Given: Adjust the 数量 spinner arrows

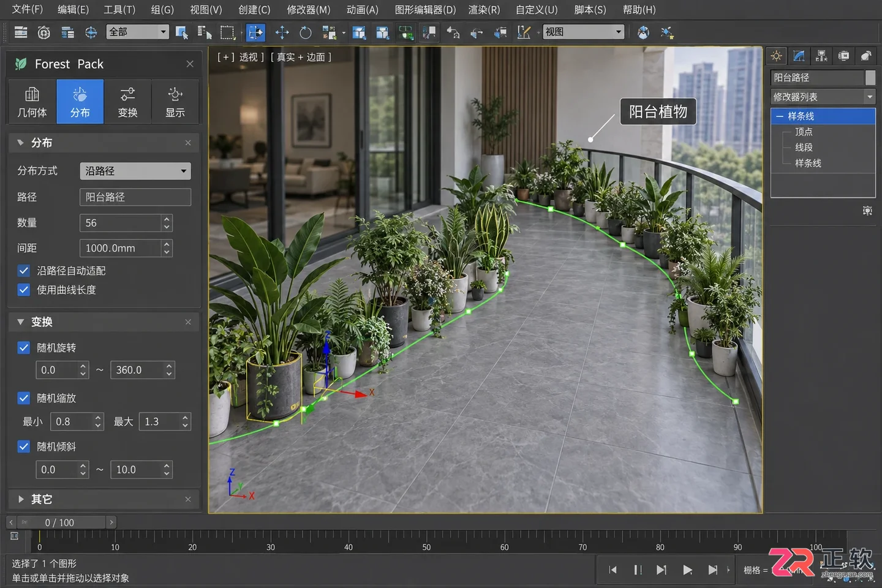Looking at the screenshot, I should [x=167, y=223].
